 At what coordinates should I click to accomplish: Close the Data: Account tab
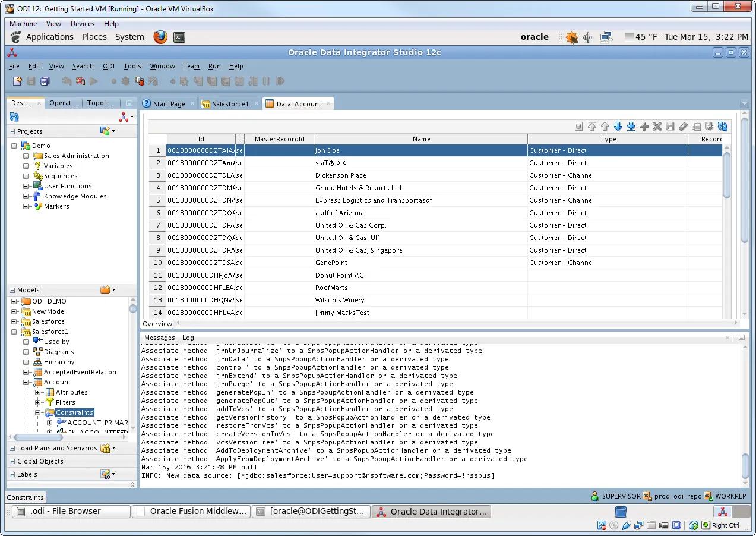328,104
